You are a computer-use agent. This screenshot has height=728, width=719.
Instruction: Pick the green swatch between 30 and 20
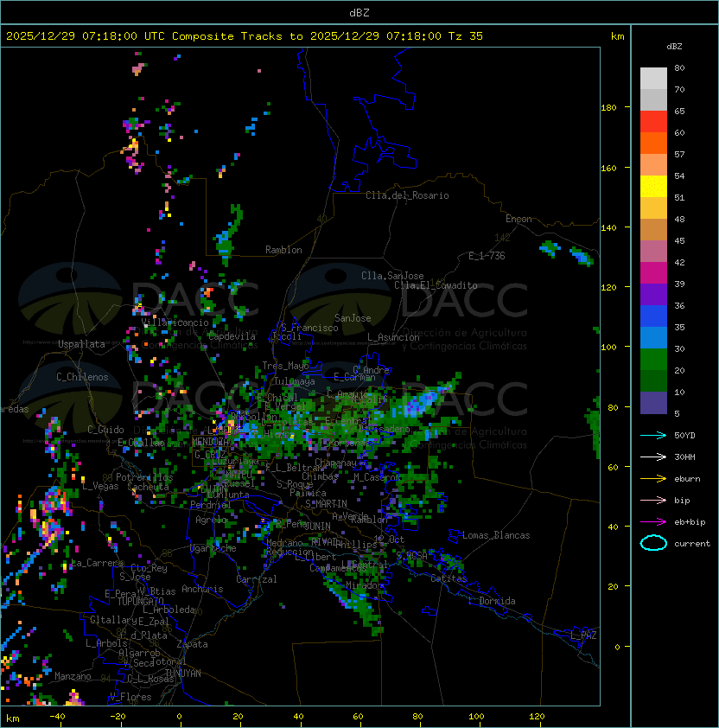click(653, 359)
